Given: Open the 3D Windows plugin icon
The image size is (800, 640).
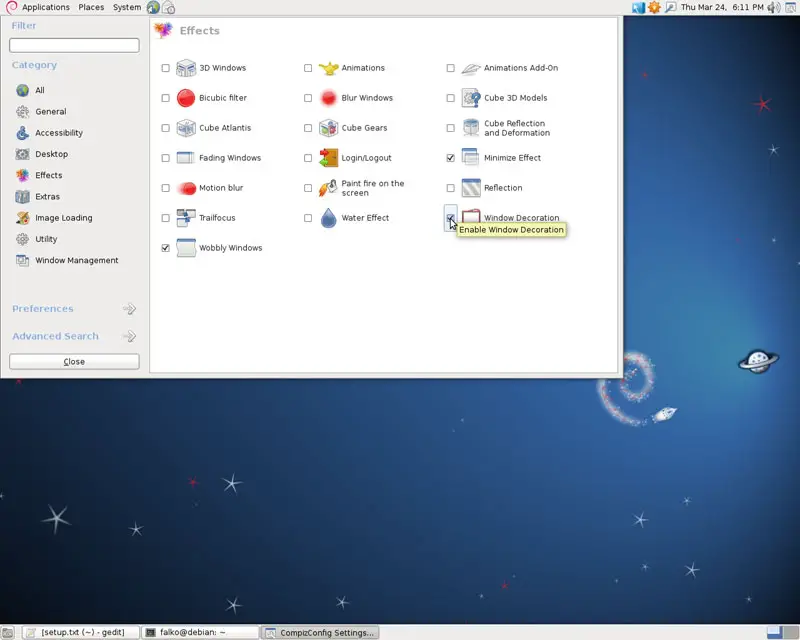Looking at the screenshot, I should pos(186,68).
